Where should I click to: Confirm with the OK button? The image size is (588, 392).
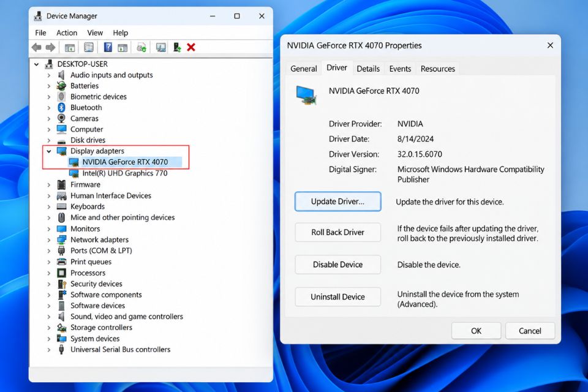[x=476, y=331]
